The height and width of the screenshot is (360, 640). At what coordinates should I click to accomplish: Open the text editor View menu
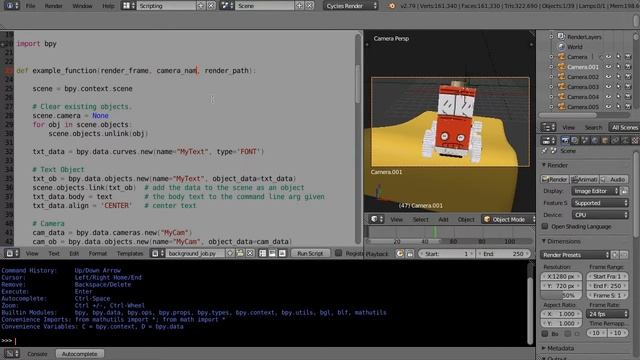(x=32, y=253)
